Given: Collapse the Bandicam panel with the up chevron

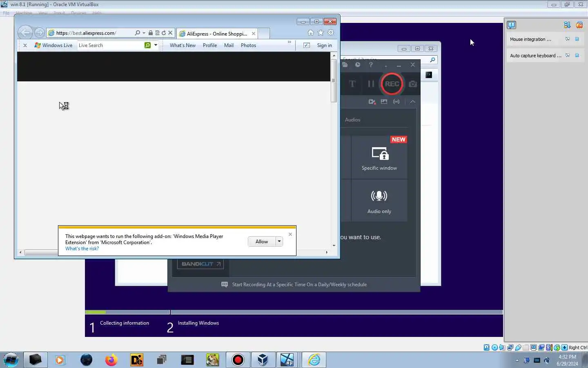Looking at the screenshot, I should (413, 101).
